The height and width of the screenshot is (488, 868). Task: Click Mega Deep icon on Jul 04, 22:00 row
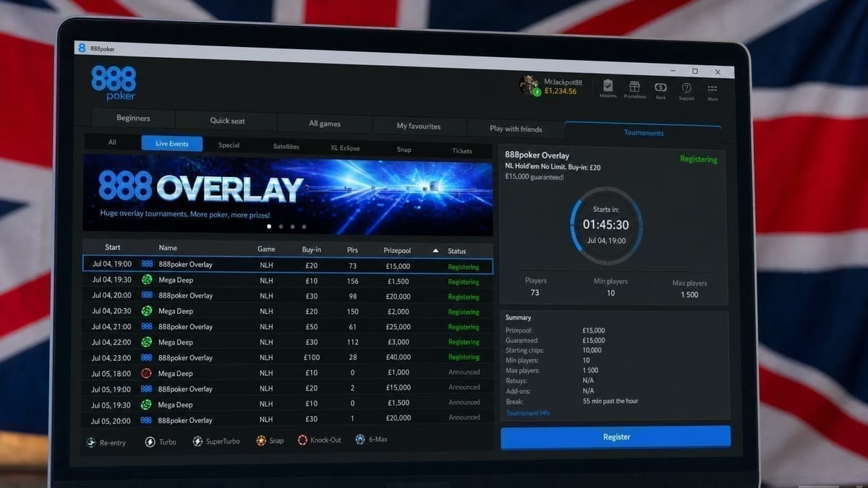point(147,342)
